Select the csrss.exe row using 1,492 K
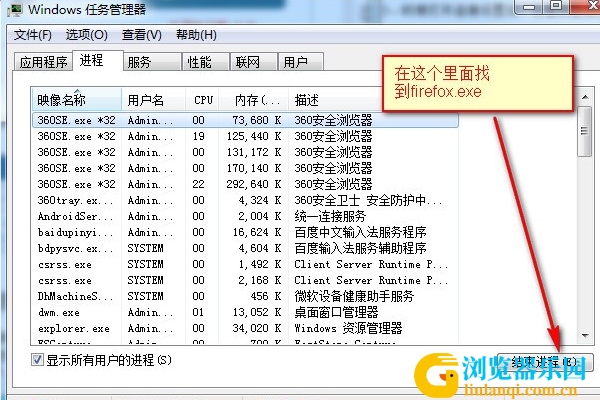 (245, 264)
